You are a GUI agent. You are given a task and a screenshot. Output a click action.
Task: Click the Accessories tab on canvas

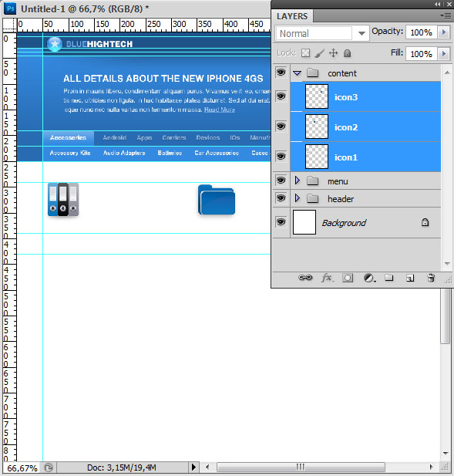click(69, 137)
